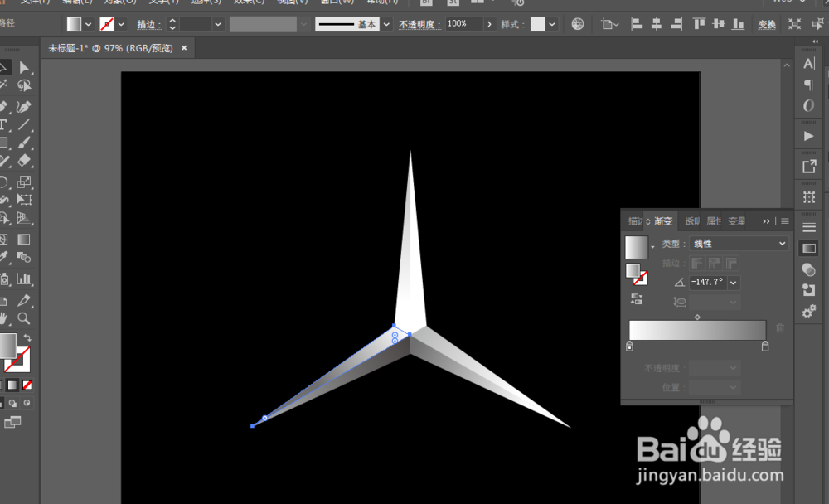Open Recolor Artwork wheel icon
The width and height of the screenshot is (829, 504).
point(577,24)
